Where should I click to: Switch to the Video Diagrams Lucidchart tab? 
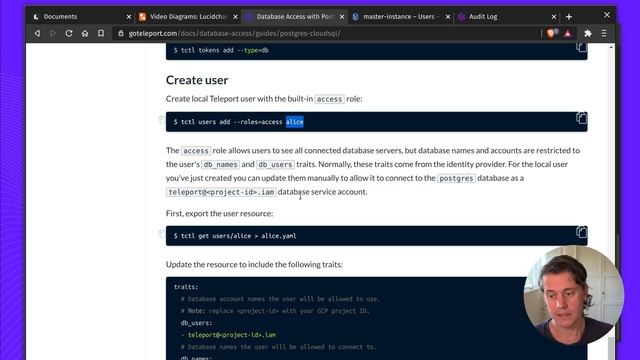click(188, 17)
